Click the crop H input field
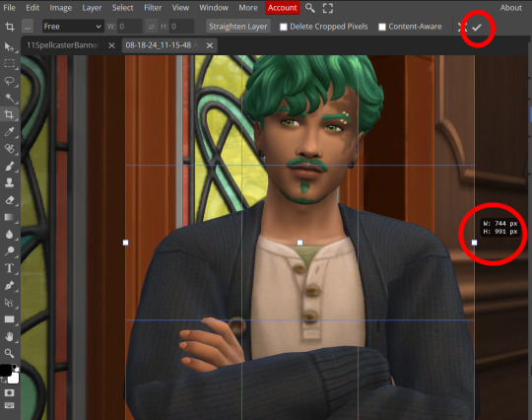Screen dimensions: 532x420 pyautogui.click(x=182, y=27)
